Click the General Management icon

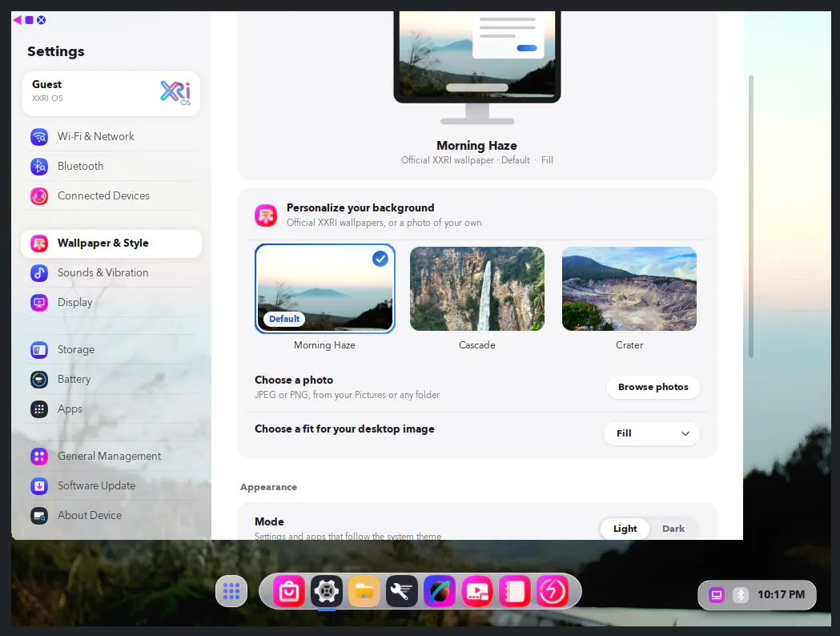coord(39,457)
